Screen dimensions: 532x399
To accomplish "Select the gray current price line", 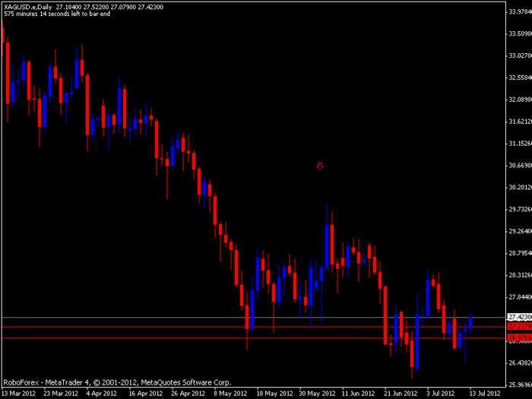I will click(253, 318).
